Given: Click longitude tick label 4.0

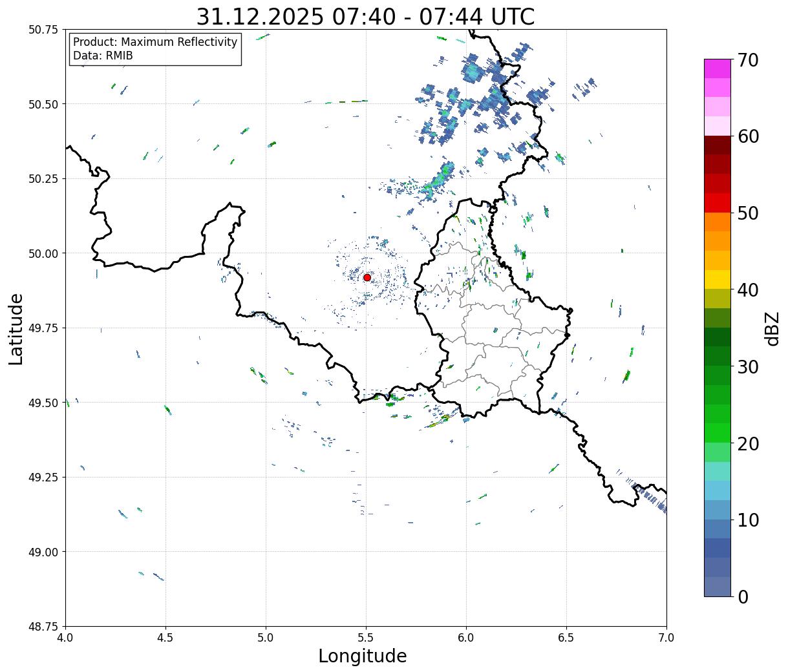Looking at the screenshot, I should (65, 638).
